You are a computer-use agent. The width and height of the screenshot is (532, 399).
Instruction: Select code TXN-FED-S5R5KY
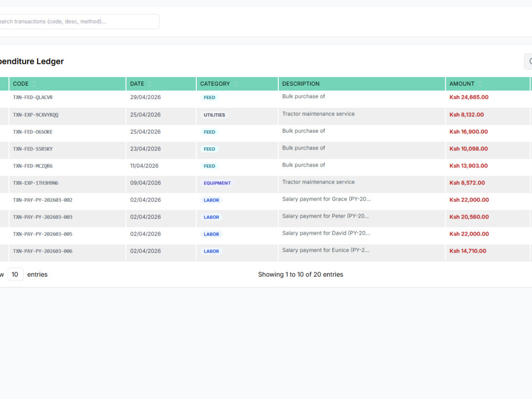pyautogui.click(x=33, y=149)
